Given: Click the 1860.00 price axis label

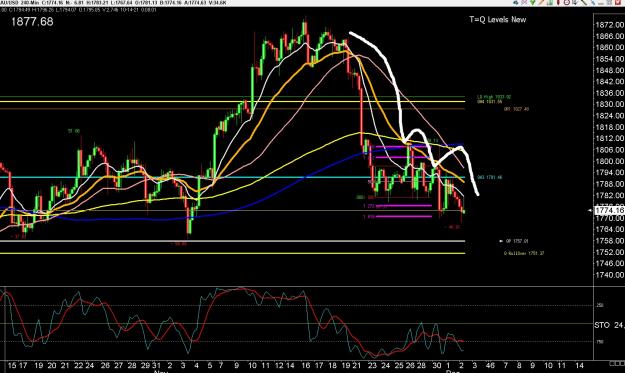Looking at the screenshot, I should [609, 47].
